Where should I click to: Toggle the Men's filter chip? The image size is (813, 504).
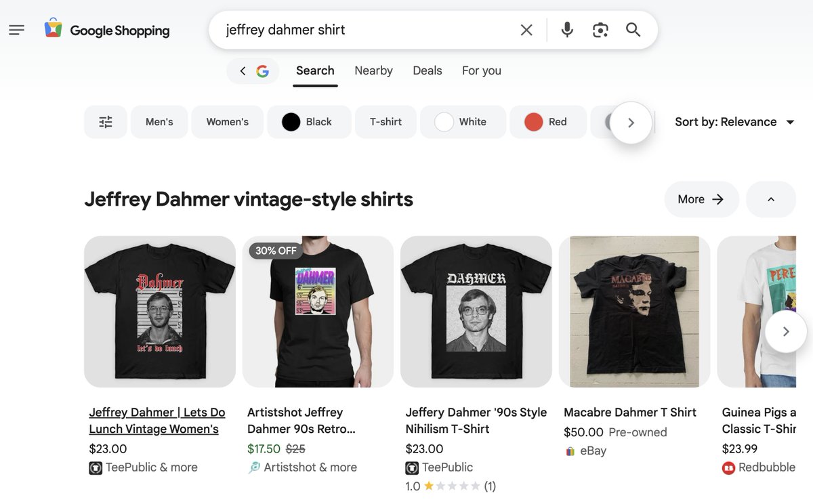(159, 122)
